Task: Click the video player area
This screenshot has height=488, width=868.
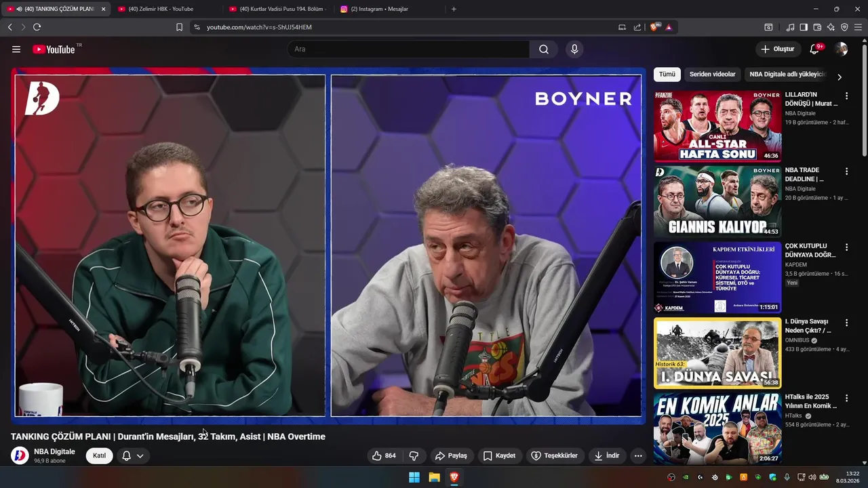Action: (328, 245)
